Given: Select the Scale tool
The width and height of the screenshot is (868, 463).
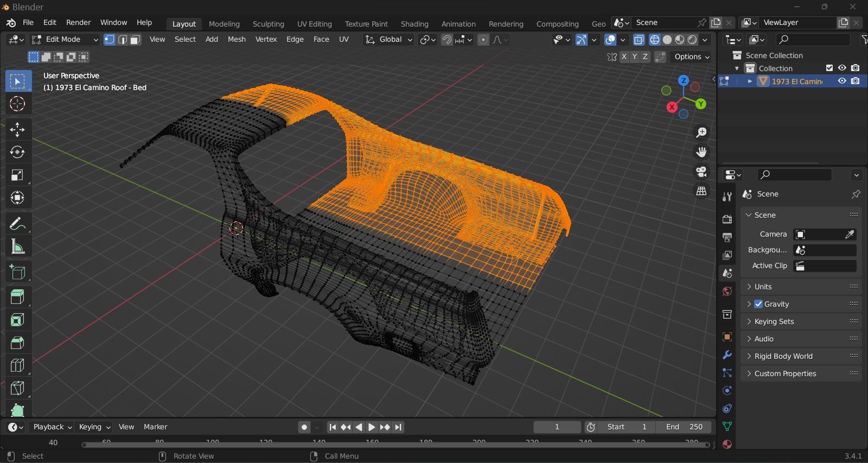Looking at the screenshot, I should pos(17,175).
